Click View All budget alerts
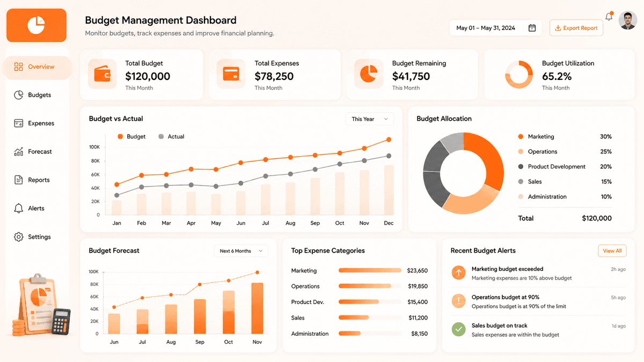Screen dimensions: 644x362 click(612, 251)
